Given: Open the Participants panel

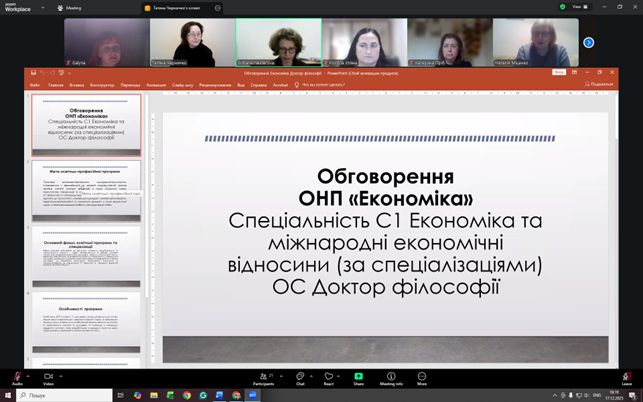Looking at the screenshot, I should tap(263, 377).
